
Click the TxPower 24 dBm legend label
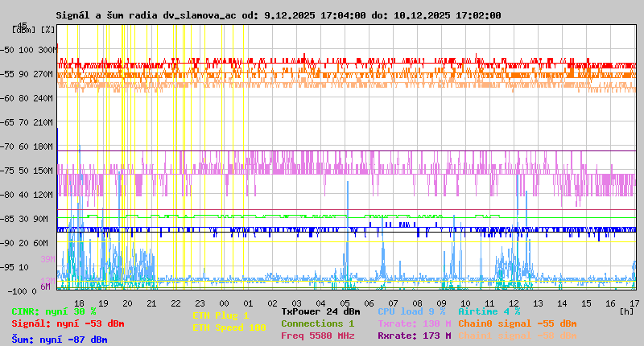click(320, 312)
